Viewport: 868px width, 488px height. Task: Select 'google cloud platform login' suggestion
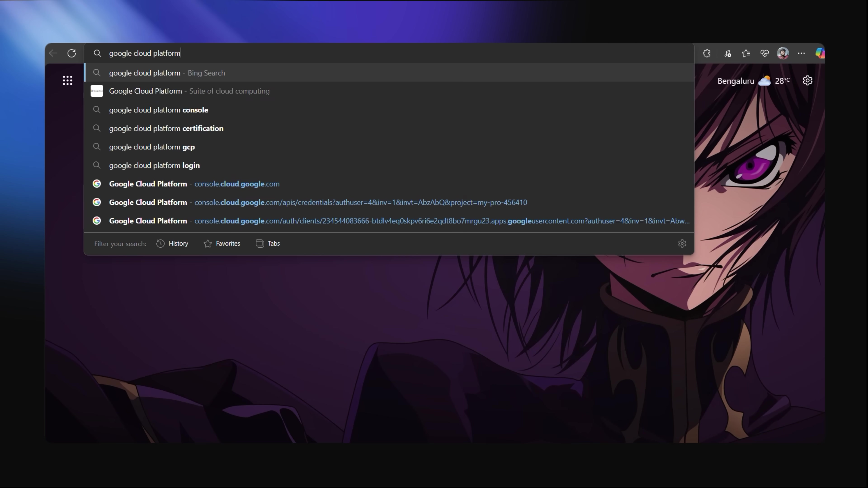(389, 165)
